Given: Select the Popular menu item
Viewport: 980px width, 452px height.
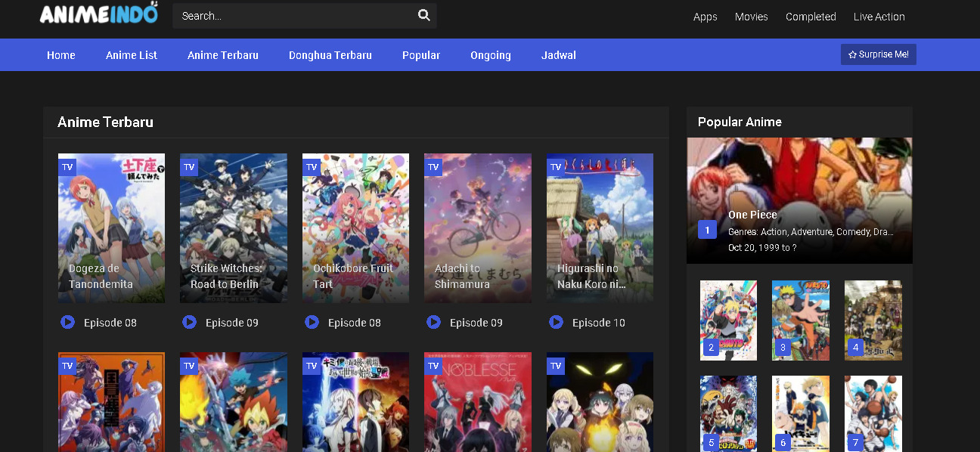Looking at the screenshot, I should tap(421, 55).
